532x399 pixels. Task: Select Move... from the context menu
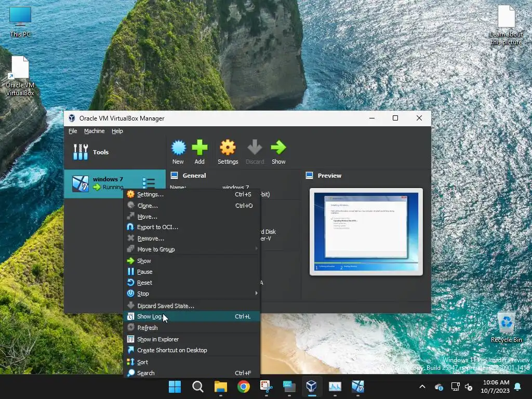coord(192,217)
